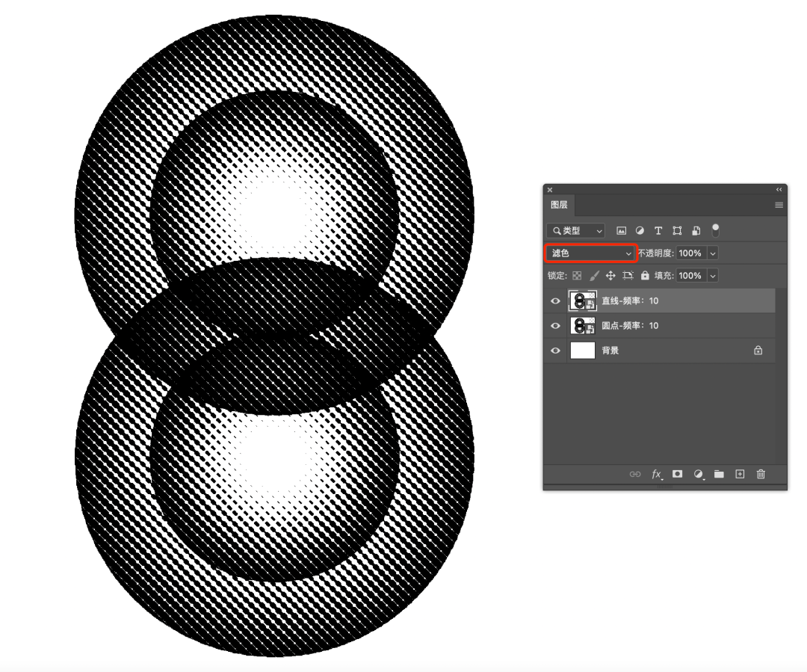
Task: Expand the 不透明度 opacity dropdown arrow
Action: 712,253
